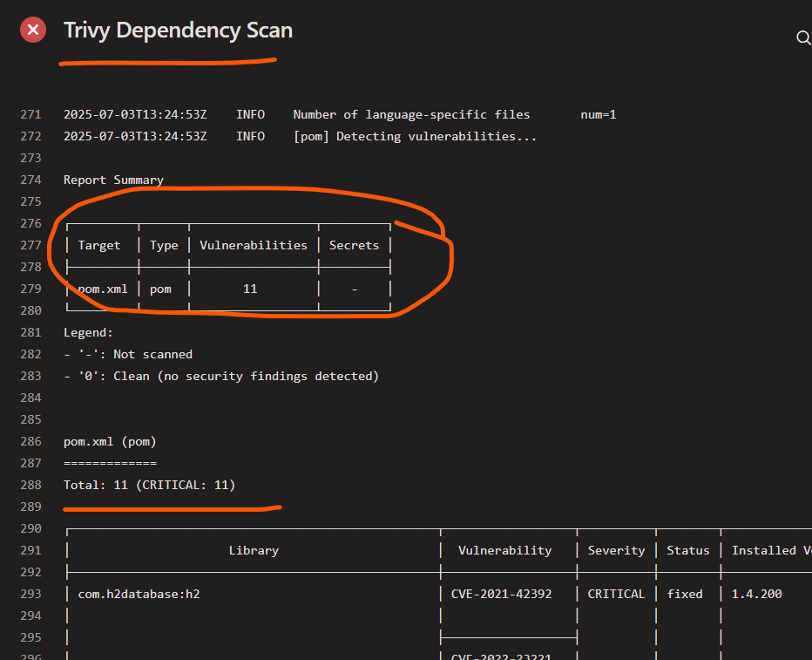Click the 'Vulnerability' column header in details table
812x660 pixels.
pyautogui.click(x=505, y=550)
